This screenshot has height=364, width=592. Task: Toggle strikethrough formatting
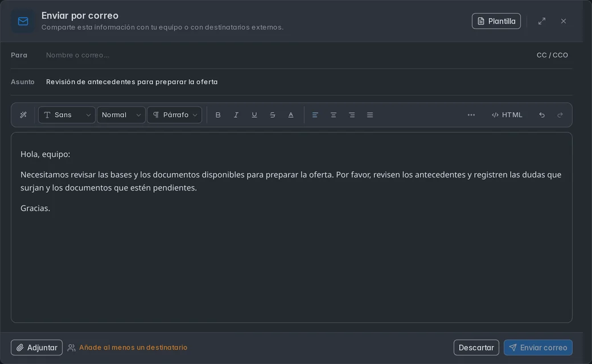pos(272,115)
